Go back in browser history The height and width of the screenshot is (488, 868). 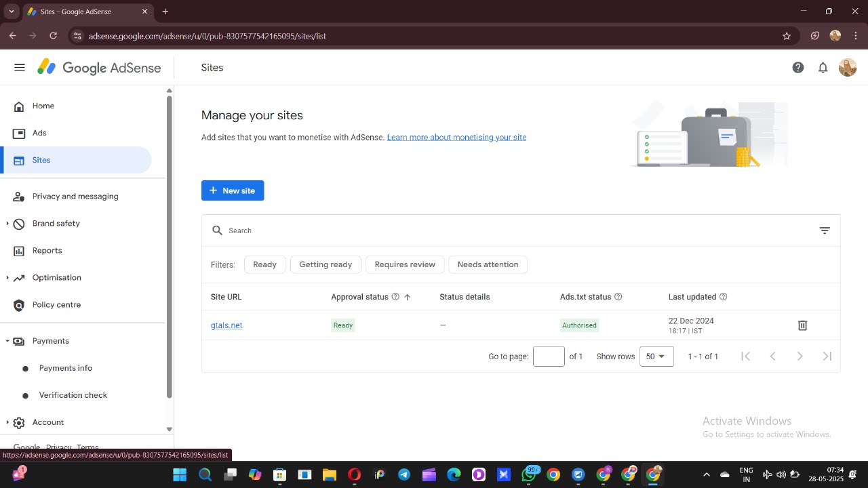click(x=12, y=36)
